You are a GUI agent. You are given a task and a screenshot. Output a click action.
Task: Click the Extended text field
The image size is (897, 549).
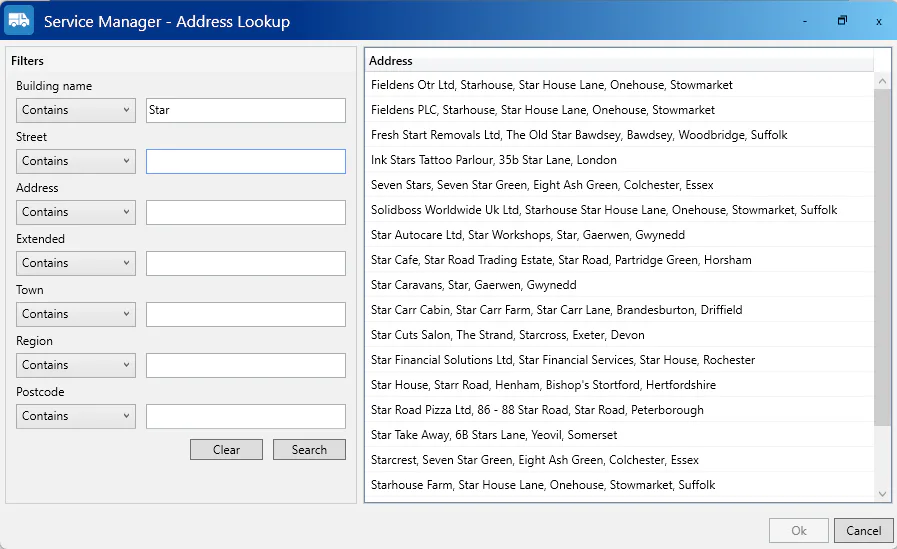point(246,263)
